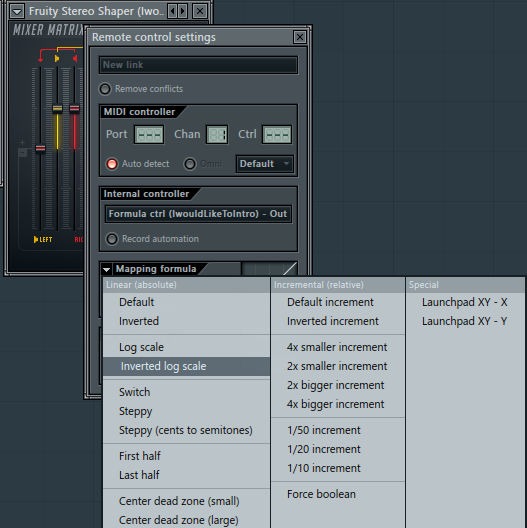Viewport: 527px width, 528px height.
Task: Select Launchpad XY - X mapping
Action: pyautogui.click(x=465, y=302)
